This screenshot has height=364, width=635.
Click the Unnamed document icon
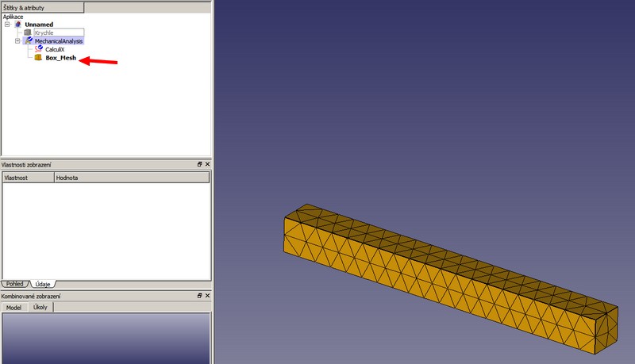click(x=18, y=24)
